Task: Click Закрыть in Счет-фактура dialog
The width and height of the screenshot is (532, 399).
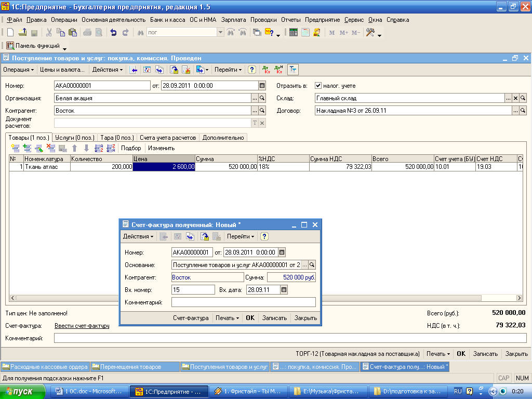Action: coord(305,318)
